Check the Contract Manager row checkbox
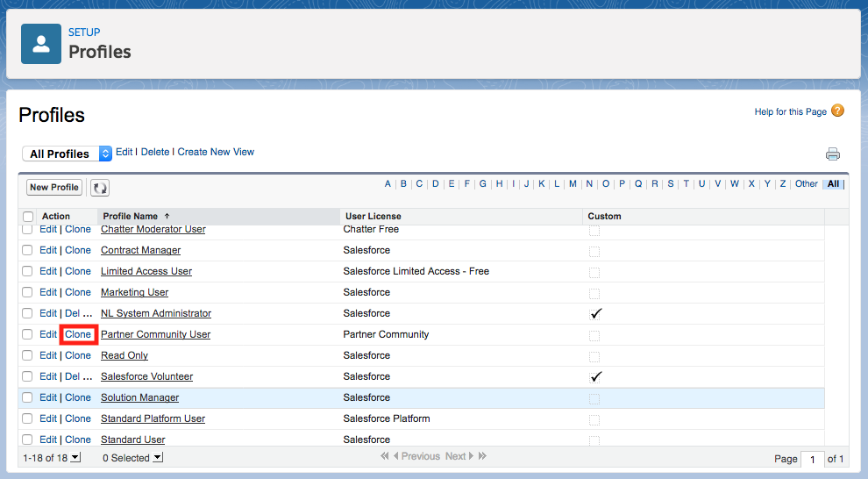Image resolution: width=868 pixels, height=479 pixels. pyautogui.click(x=27, y=250)
